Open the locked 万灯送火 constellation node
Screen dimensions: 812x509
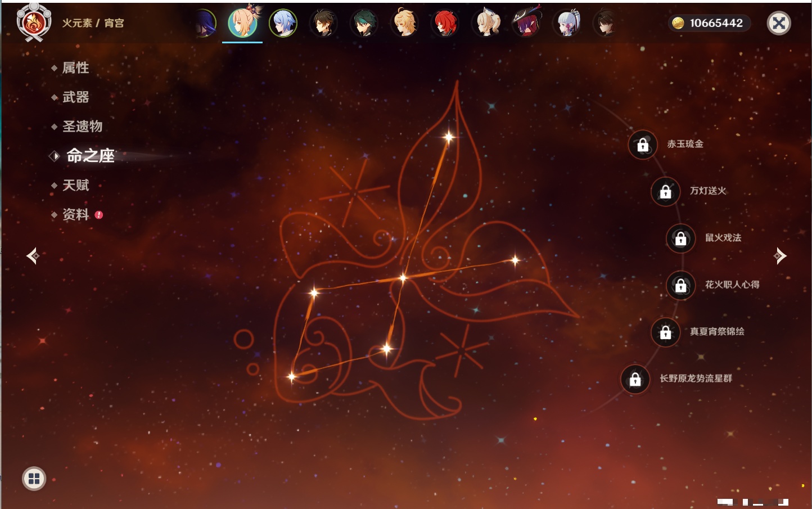point(665,191)
